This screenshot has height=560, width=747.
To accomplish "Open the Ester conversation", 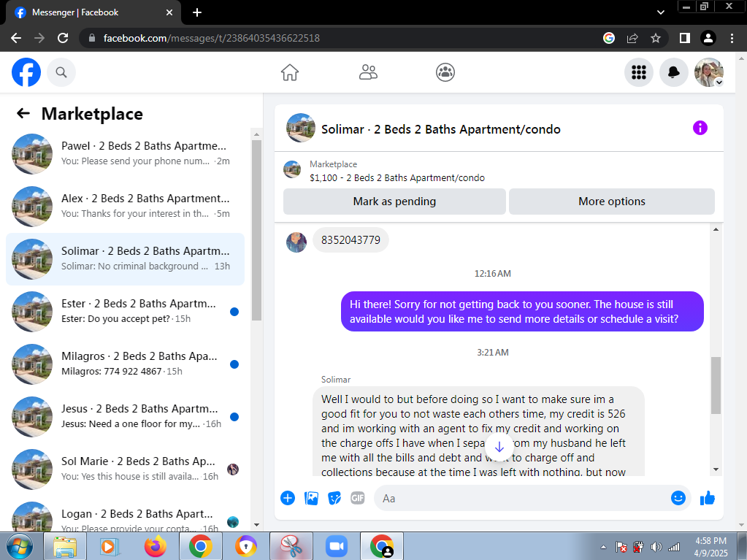I will coord(126,312).
